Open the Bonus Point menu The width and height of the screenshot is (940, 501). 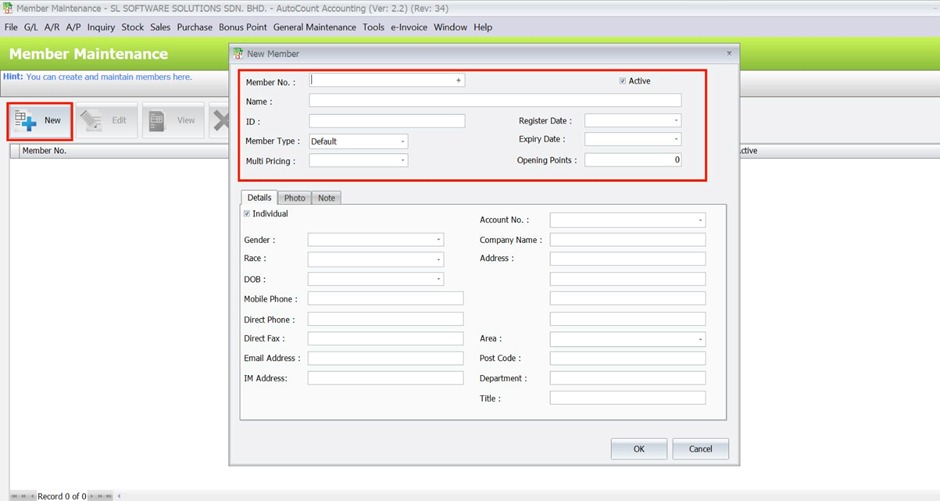(242, 27)
